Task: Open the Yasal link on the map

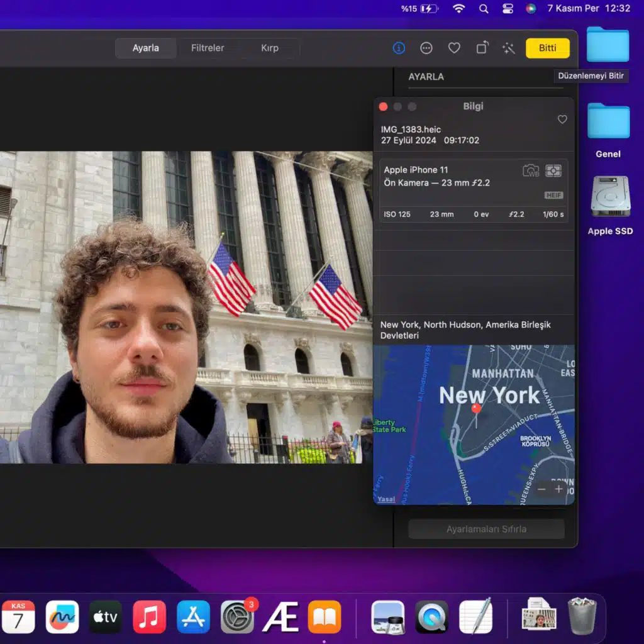Action: tap(386, 499)
